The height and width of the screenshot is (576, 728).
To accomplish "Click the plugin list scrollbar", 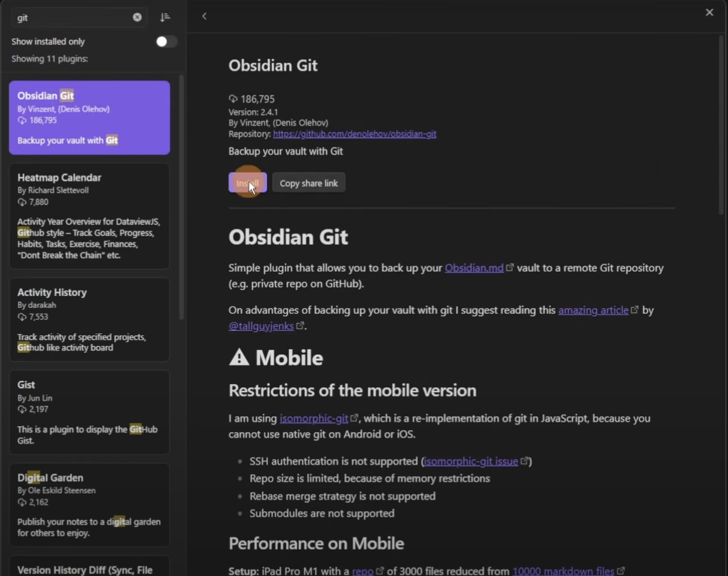I will pyautogui.click(x=181, y=197).
